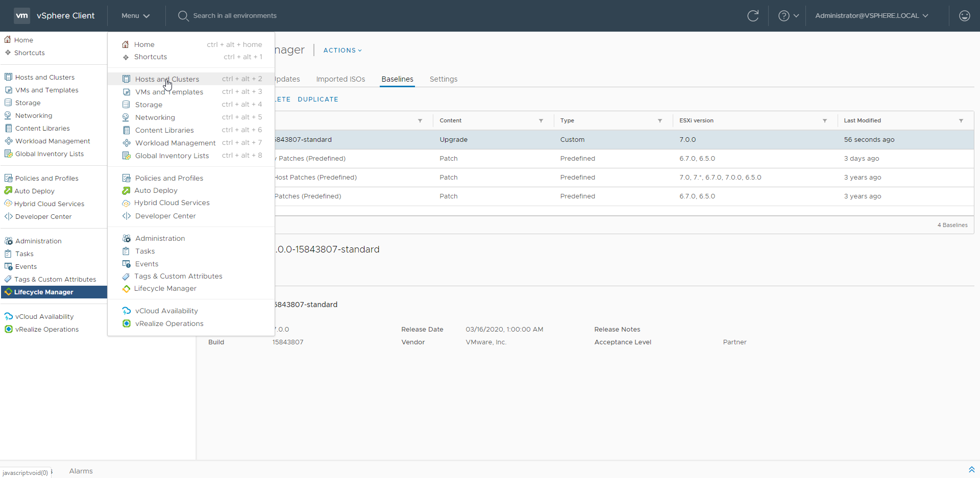The height and width of the screenshot is (478, 980).
Task: Open the help question mark icon
Action: click(783, 16)
